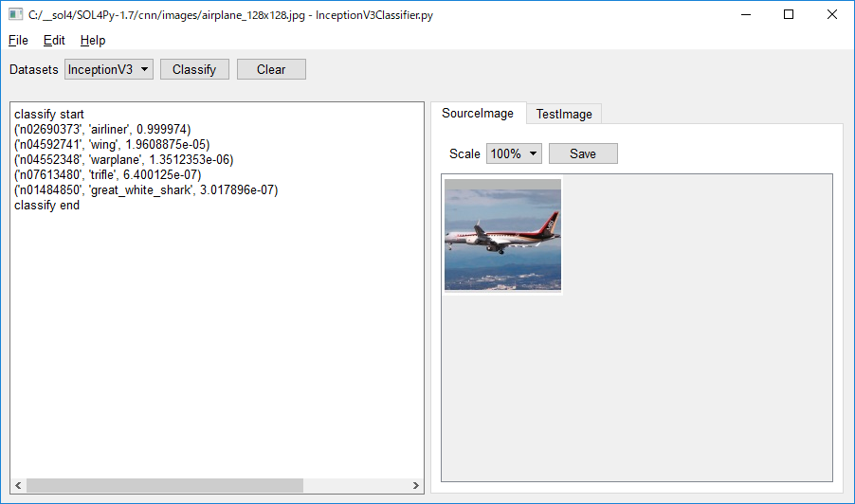Open the Help menu

pos(93,41)
